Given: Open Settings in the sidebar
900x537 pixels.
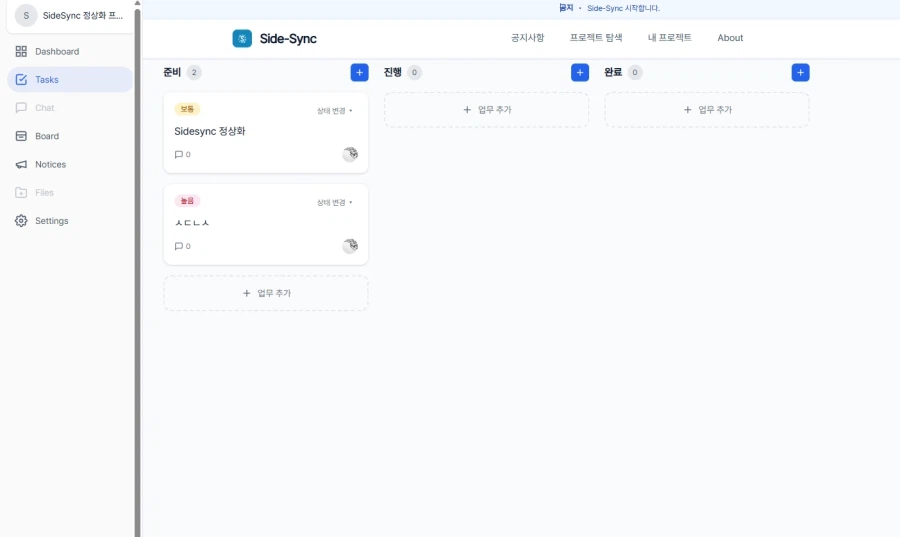Looking at the screenshot, I should 70,221.
